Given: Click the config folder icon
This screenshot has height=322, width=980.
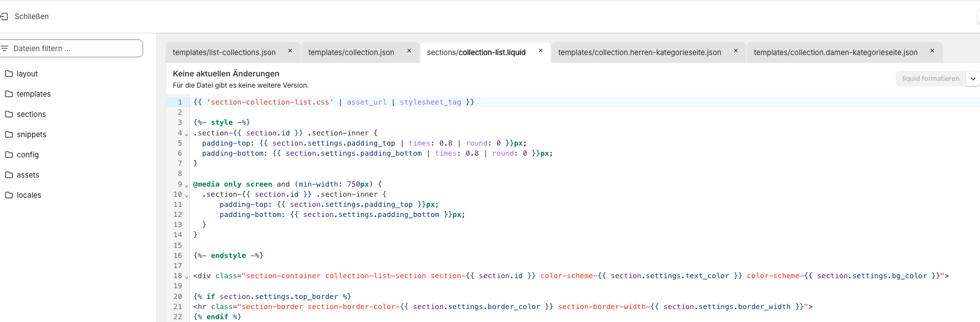Looking at the screenshot, I should click(x=9, y=155).
